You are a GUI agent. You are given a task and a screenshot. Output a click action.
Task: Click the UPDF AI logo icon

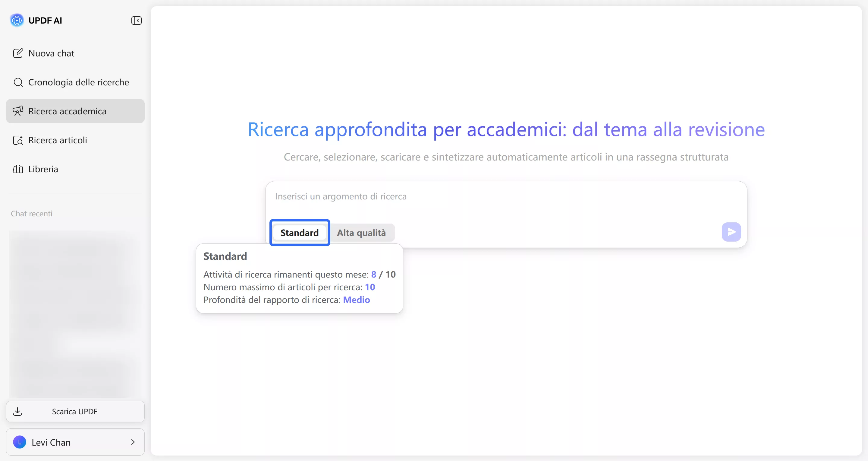coord(17,20)
